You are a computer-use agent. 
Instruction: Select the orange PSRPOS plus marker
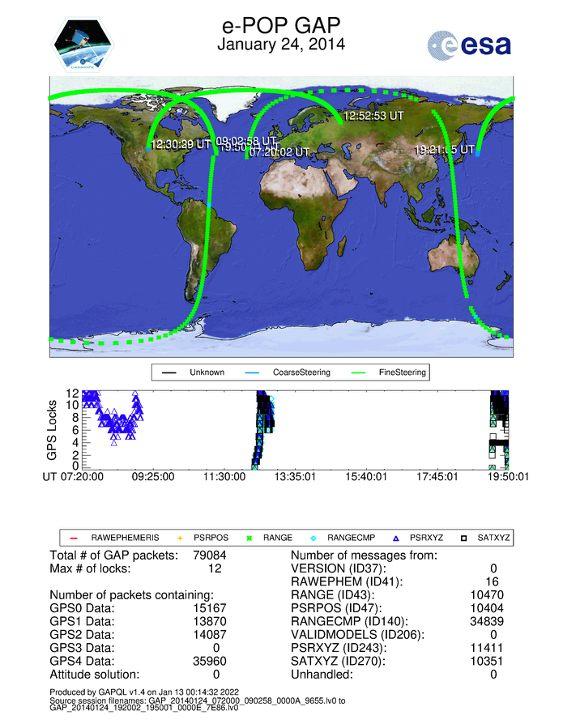181,537
